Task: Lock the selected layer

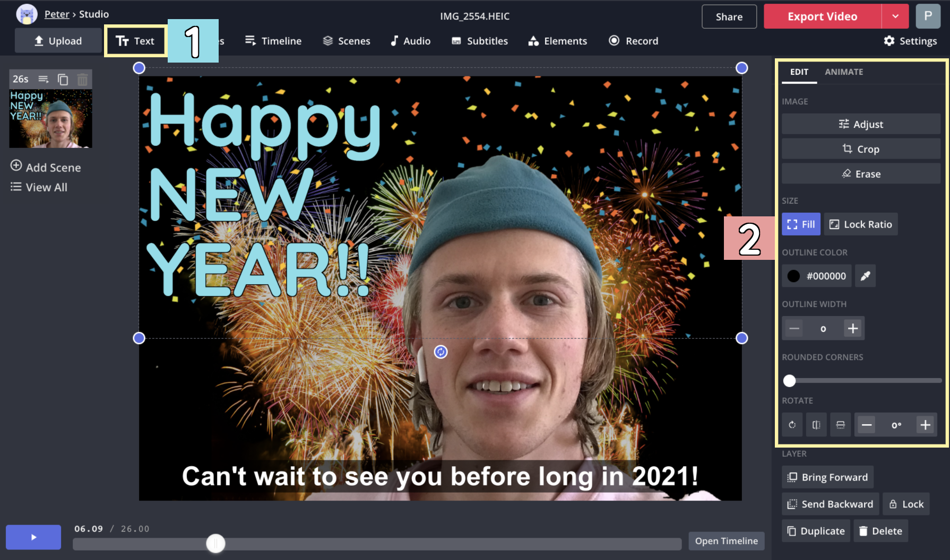Action: pyautogui.click(x=906, y=504)
